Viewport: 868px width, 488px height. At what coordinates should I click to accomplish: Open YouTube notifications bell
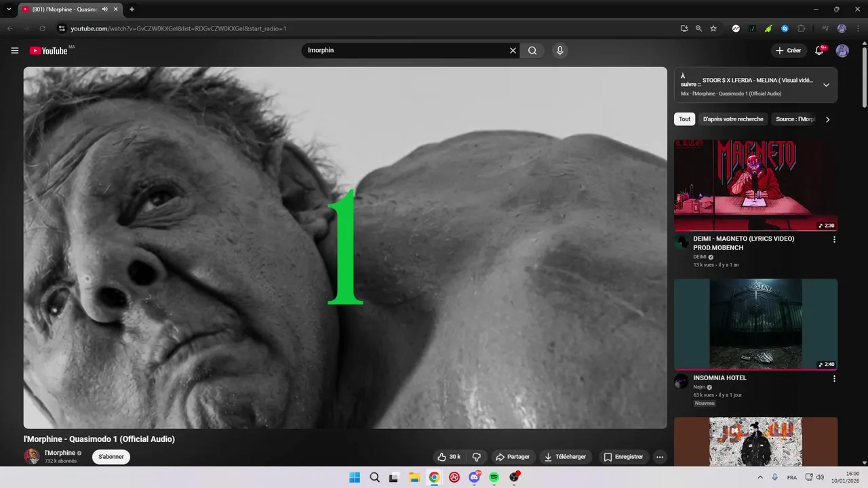pyautogui.click(x=819, y=50)
